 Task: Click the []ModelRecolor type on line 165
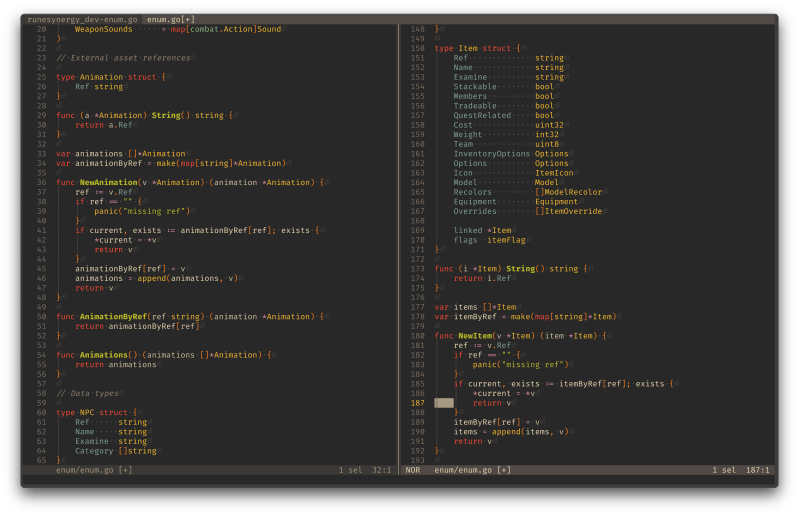(569, 192)
